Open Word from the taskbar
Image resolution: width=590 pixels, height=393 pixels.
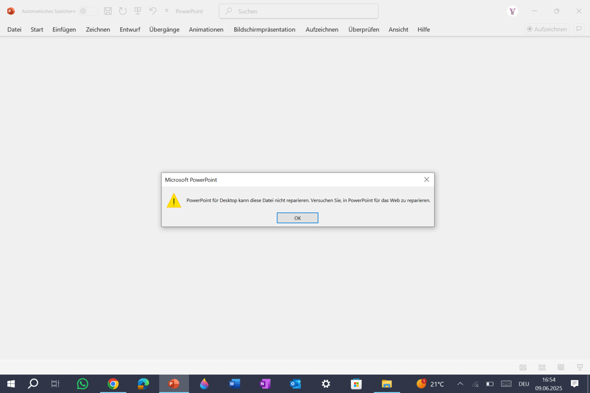[234, 384]
